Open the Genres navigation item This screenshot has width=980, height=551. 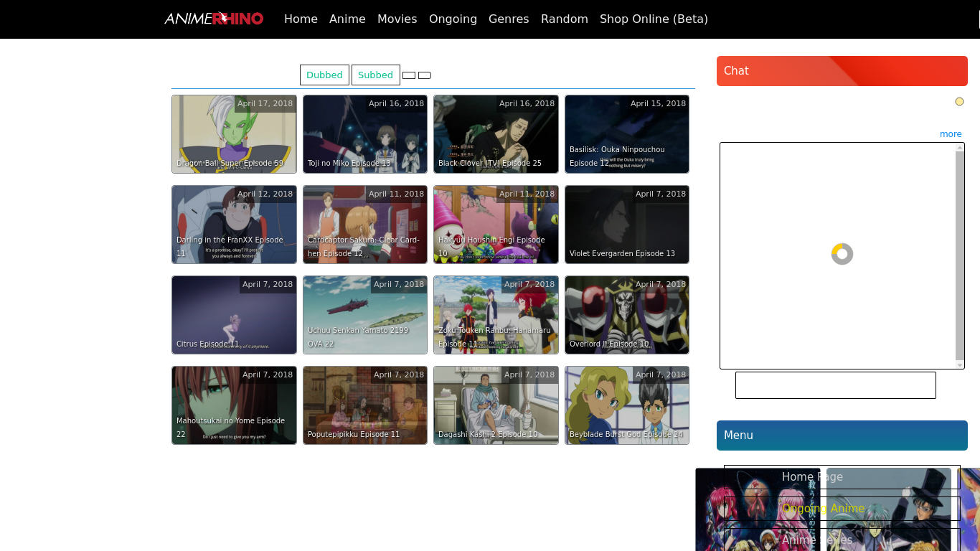click(x=509, y=19)
